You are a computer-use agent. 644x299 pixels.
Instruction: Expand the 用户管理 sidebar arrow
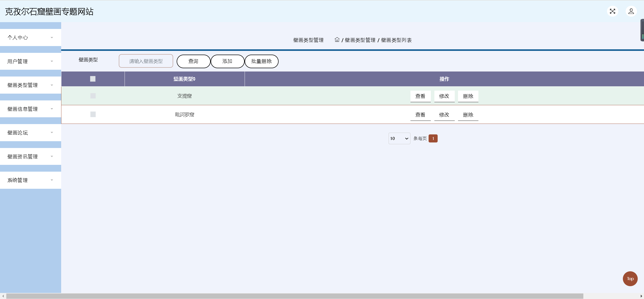click(52, 61)
